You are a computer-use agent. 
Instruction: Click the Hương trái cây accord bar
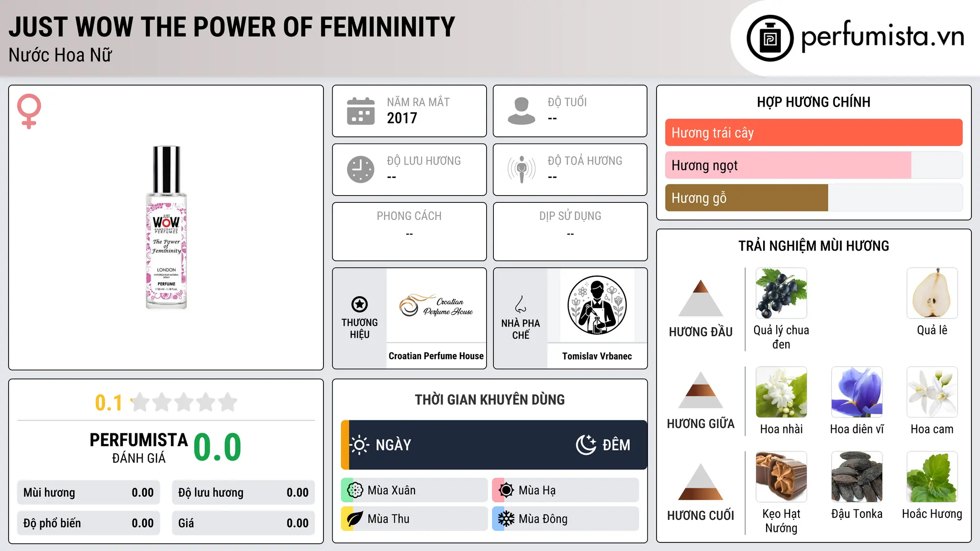[x=813, y=132]
